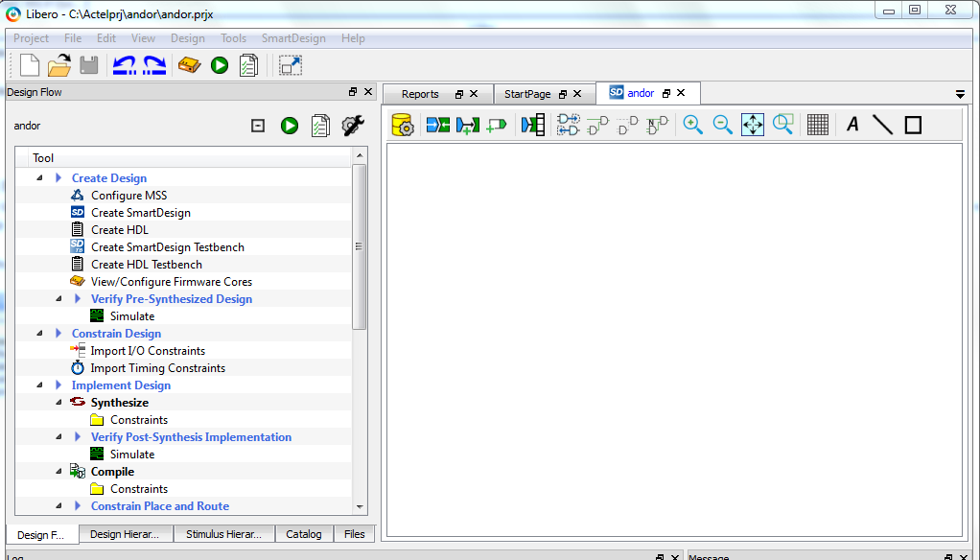980x560 pixels.
Task: Collapse all with the minus box icon
Action: pyautogui.click(x=257, y=126)
